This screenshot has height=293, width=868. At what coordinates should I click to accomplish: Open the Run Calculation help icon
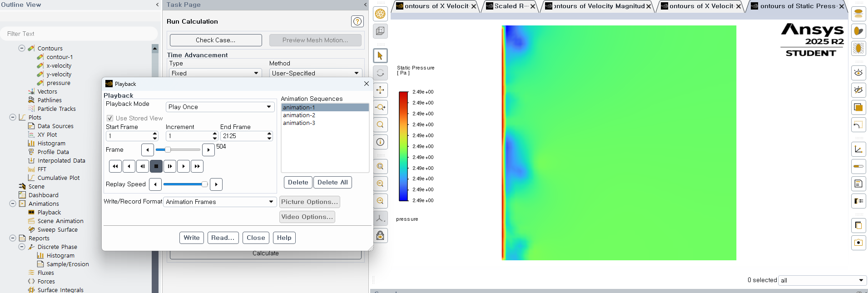tap(357, 21)
